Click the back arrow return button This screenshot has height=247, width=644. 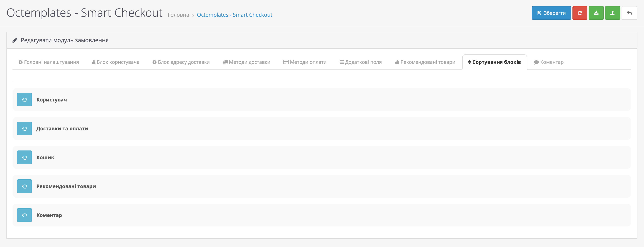click(x=629, y=13)
